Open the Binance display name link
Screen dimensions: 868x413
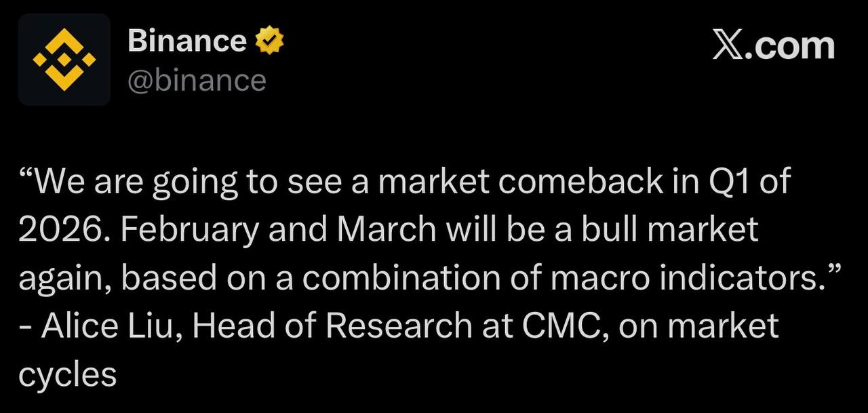point(186,41)
